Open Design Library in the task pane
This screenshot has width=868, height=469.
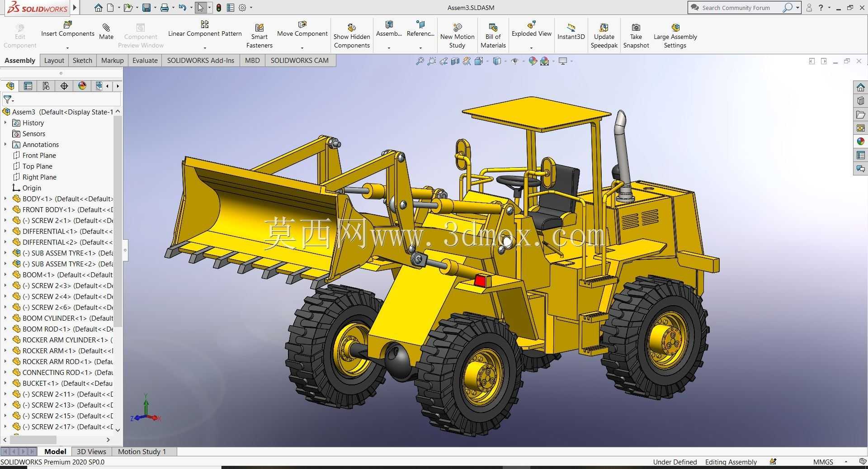point(860,101)
